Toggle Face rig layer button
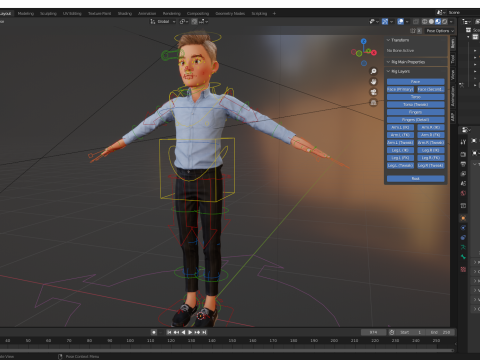The width and height of the screenshot is (480, 360). (416, 82)
